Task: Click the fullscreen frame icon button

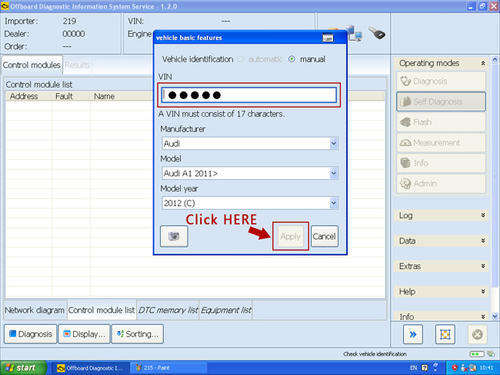Action: 445,334
